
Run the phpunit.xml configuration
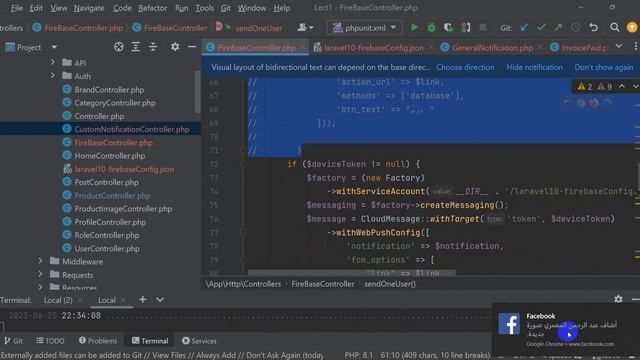[414, 28]
